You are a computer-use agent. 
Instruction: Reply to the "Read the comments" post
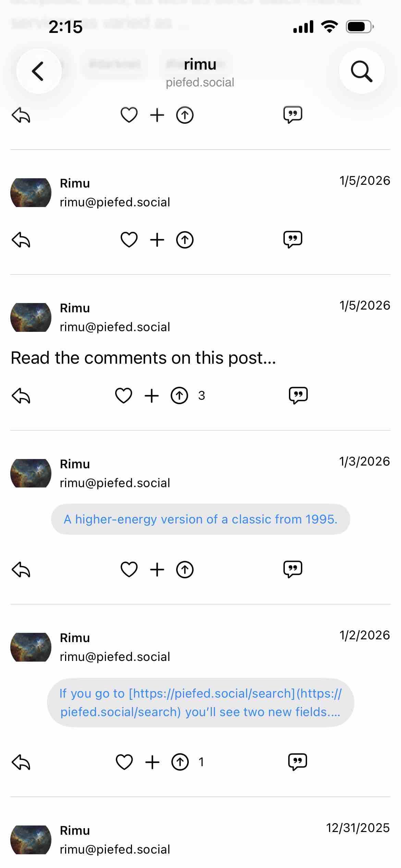coord(21,396)
